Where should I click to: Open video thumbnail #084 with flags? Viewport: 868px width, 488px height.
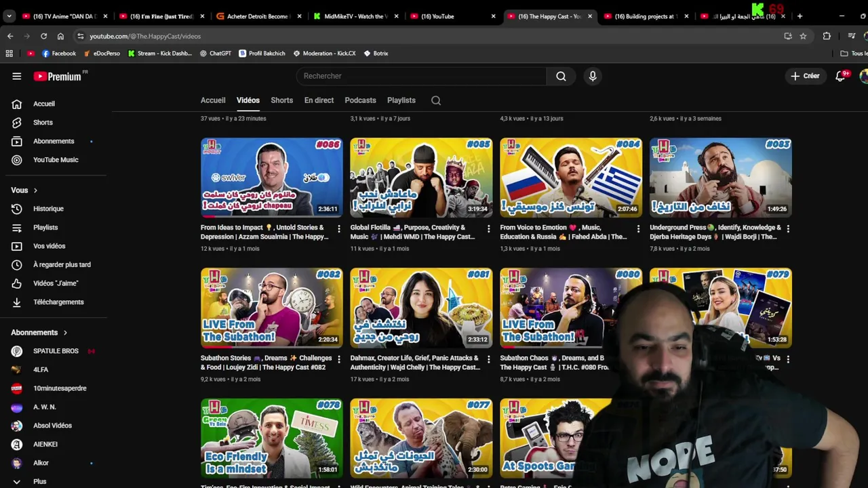[x=571, y=178]
